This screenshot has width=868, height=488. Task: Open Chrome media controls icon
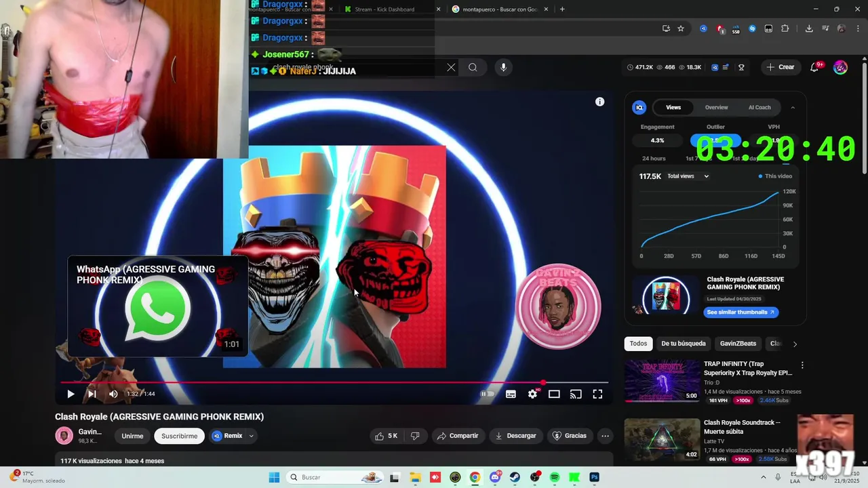(825, 28)
